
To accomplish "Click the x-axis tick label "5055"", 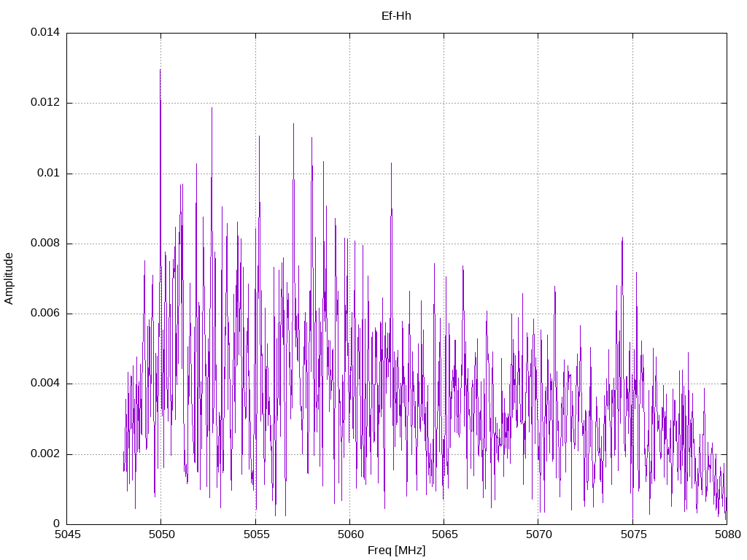I will (256, 534).
